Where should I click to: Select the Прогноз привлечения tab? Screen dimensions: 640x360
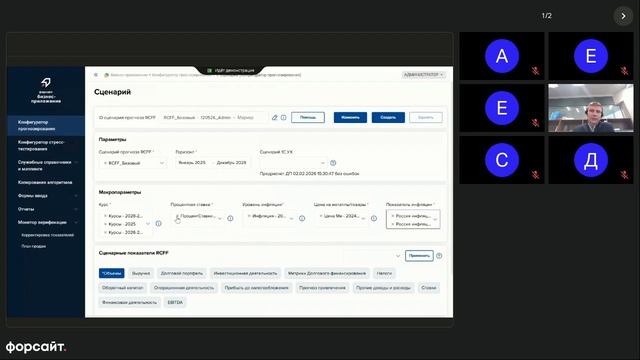point(322,288)
